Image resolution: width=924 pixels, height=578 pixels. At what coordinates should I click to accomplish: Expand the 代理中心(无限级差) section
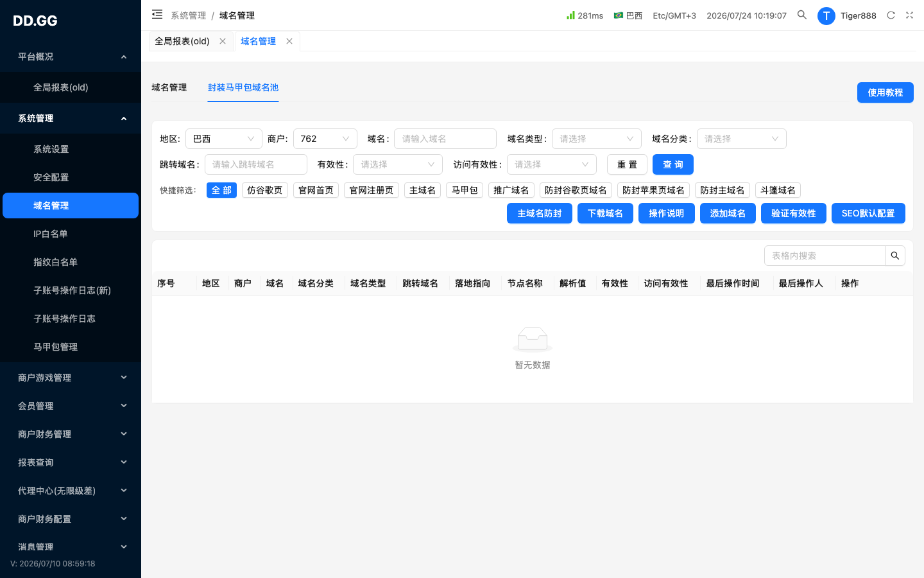(71, 491)
